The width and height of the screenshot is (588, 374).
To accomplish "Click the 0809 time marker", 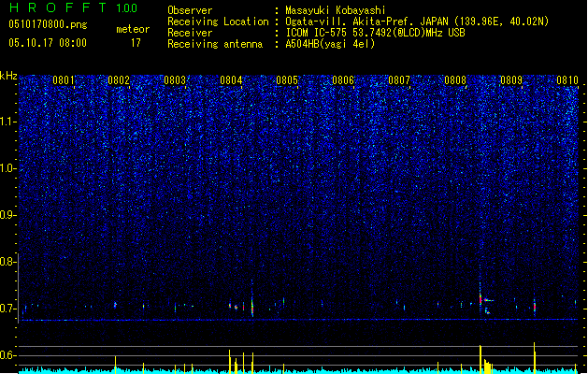I will (x=511, y=80).
